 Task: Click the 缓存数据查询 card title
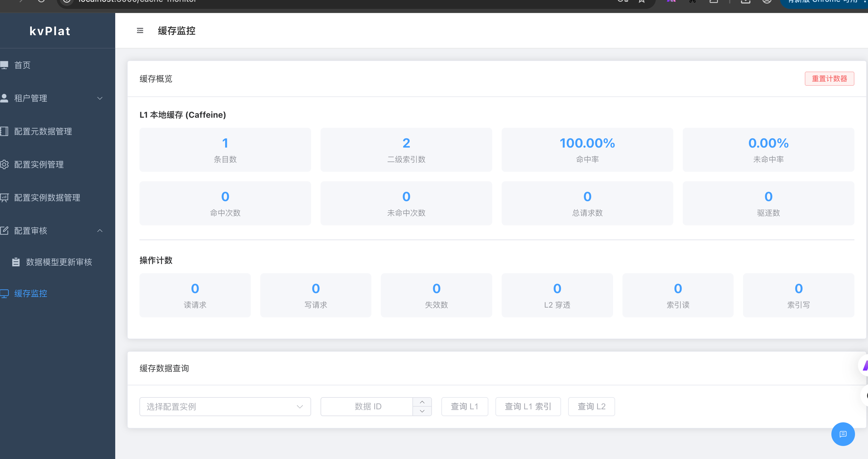point(164,368)
